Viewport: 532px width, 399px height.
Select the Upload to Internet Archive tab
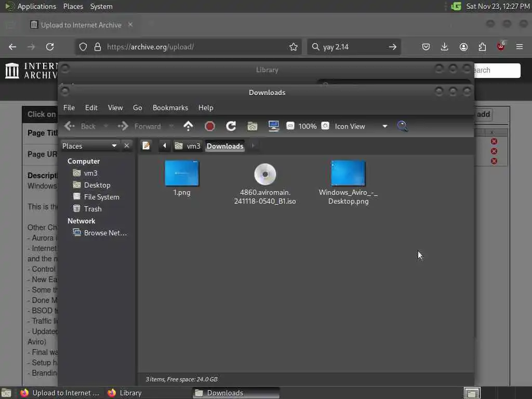click(82, 25)
